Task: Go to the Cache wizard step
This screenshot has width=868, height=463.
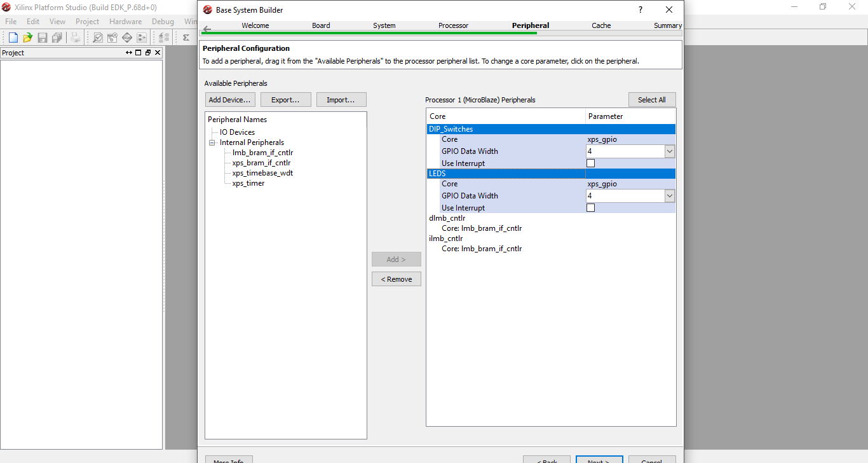Action: click(x=601, y=25)
